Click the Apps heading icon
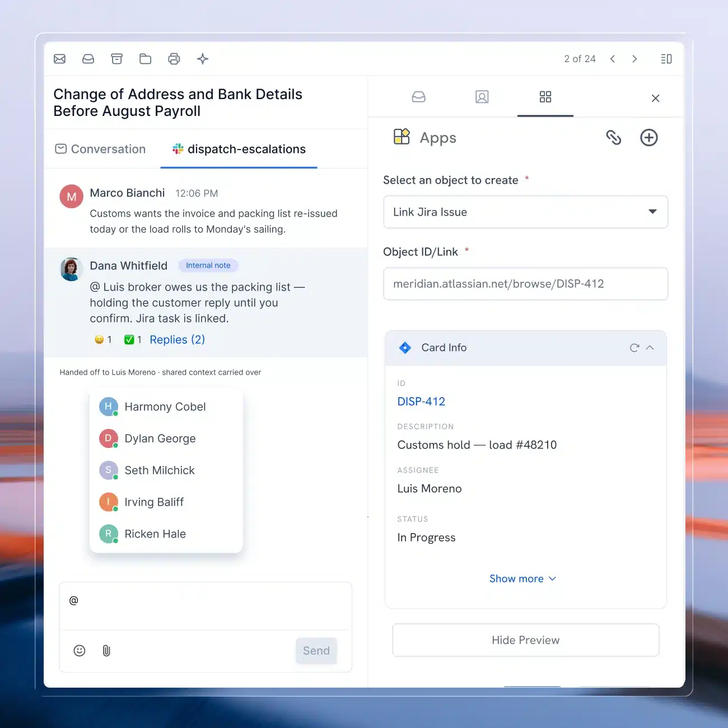Screen dimensions: 728x728 tap(402, 137)
